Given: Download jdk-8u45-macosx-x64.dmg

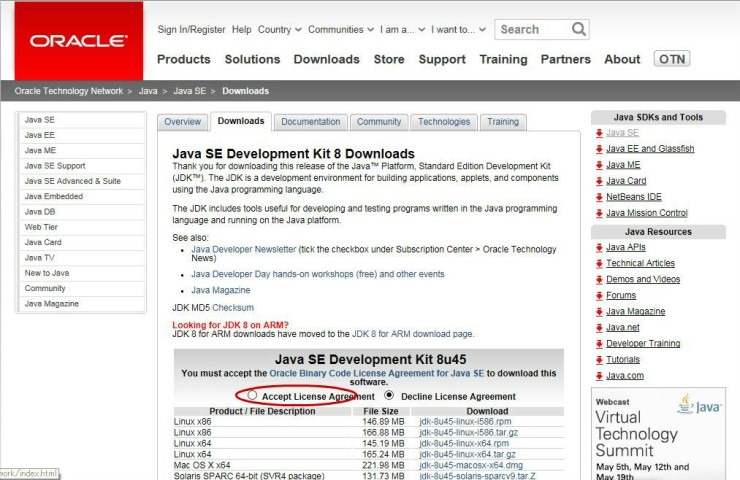Looking at the screenshot, I should point(471,465).
